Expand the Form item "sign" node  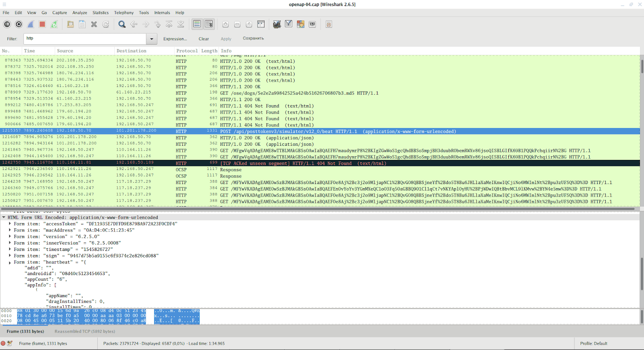coord(10,256)
